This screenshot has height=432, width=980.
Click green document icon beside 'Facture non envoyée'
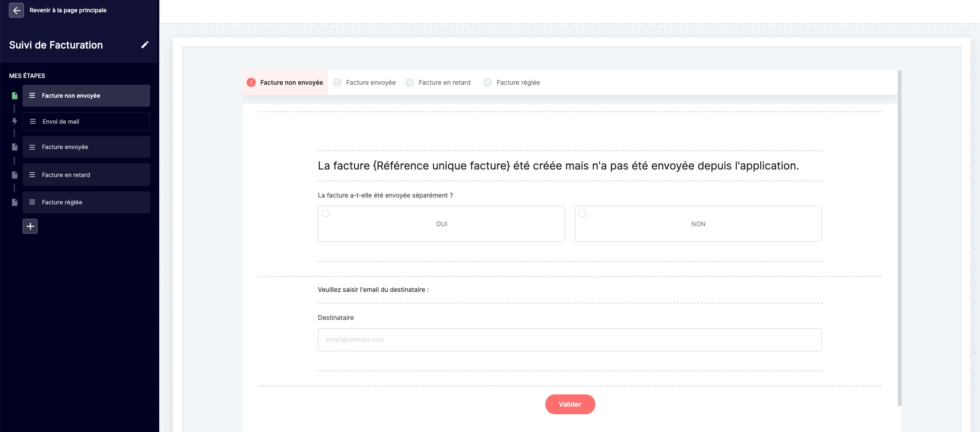(x=14, y=96)
